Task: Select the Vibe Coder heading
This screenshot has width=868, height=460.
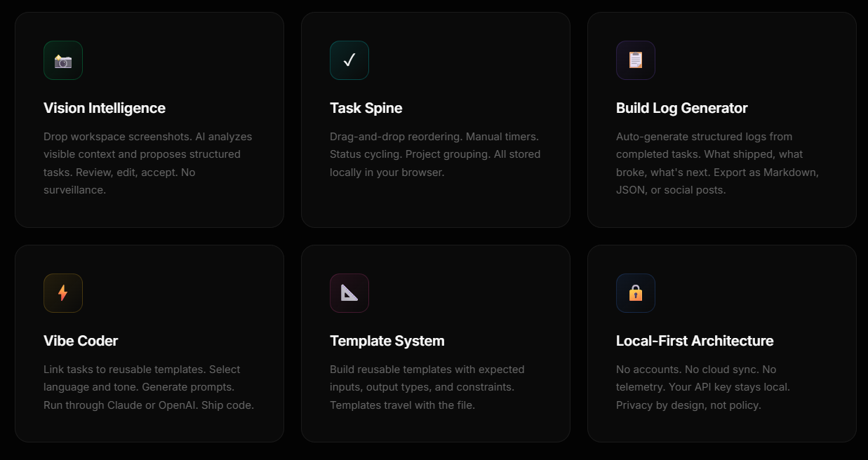Action: (x=81, y=341)
